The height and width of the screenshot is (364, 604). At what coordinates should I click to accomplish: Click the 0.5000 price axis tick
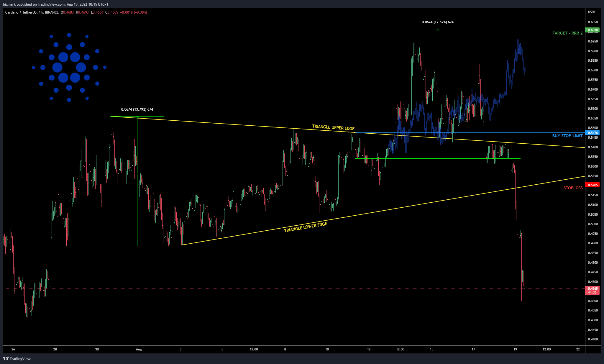point(593,224)
